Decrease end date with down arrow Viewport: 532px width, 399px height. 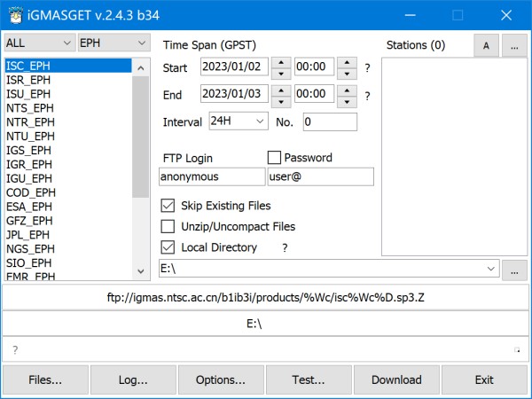[280, 100]
